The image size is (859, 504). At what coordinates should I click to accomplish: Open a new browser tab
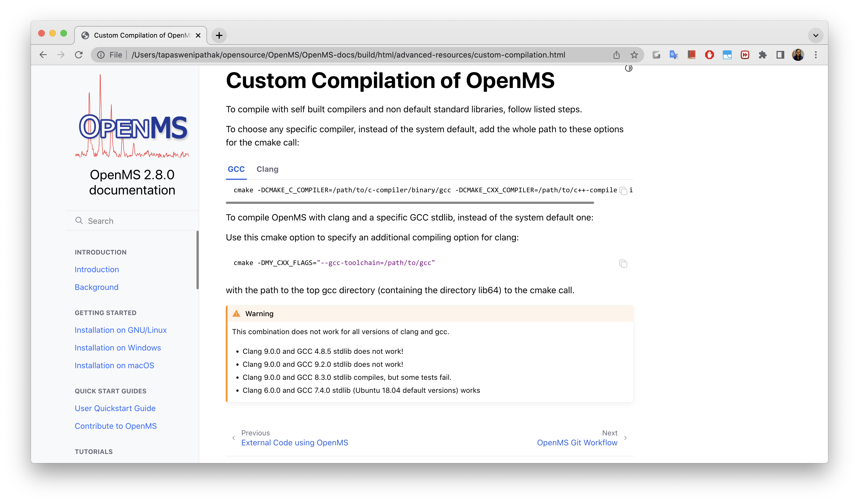[219, 35]
